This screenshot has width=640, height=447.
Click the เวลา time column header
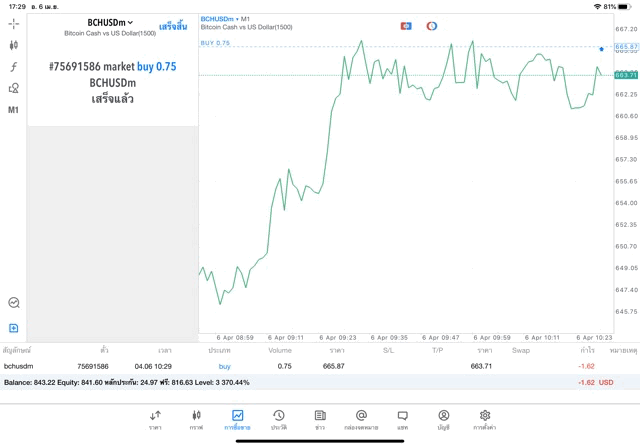click(x=165, y=350)
